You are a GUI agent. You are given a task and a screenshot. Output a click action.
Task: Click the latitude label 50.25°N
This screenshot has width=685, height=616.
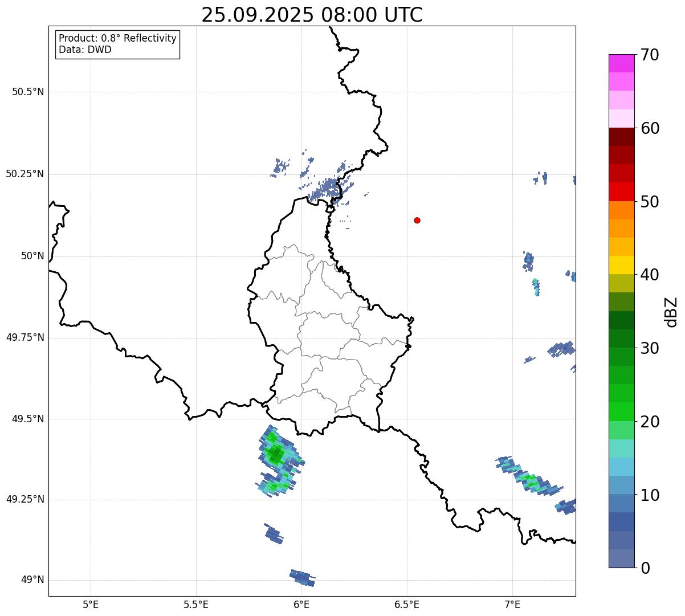click(x=25, y=174)
